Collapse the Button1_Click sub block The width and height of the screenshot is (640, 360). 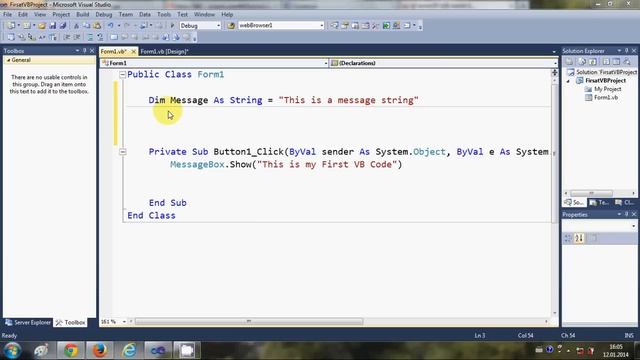click(x=122, y=152)
